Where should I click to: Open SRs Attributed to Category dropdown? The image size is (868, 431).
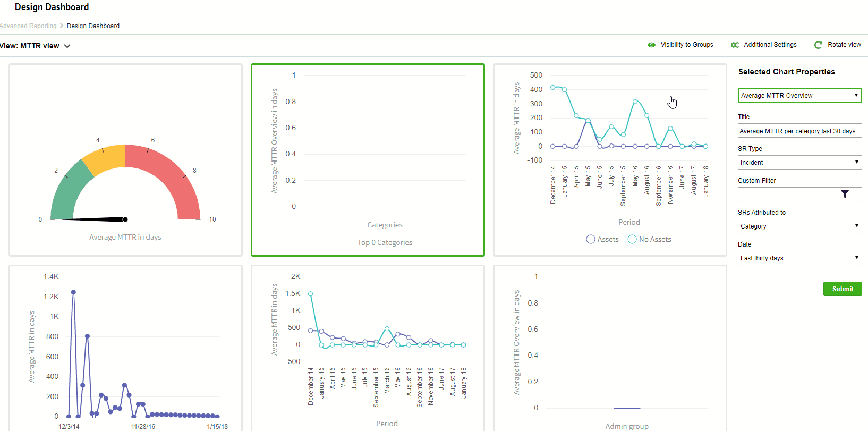pyautogui.click(x=799, y=226)
